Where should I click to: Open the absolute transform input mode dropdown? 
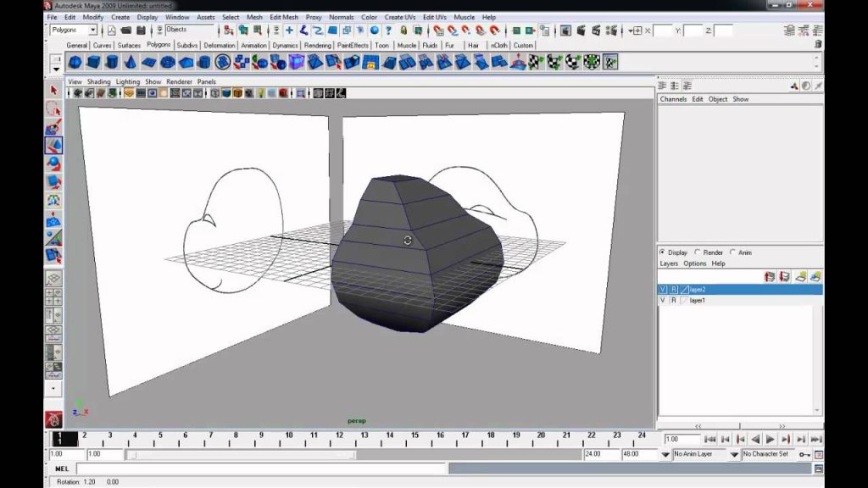636,30
